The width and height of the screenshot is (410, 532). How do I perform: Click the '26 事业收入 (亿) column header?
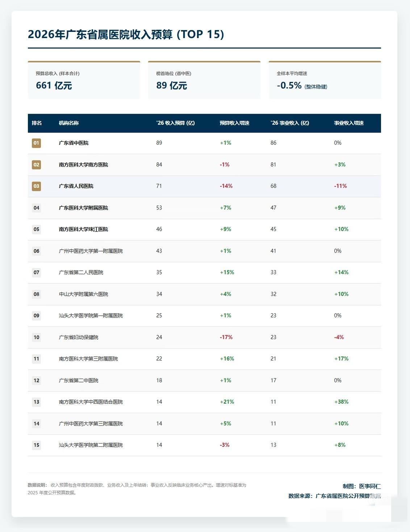click(290, 123)
